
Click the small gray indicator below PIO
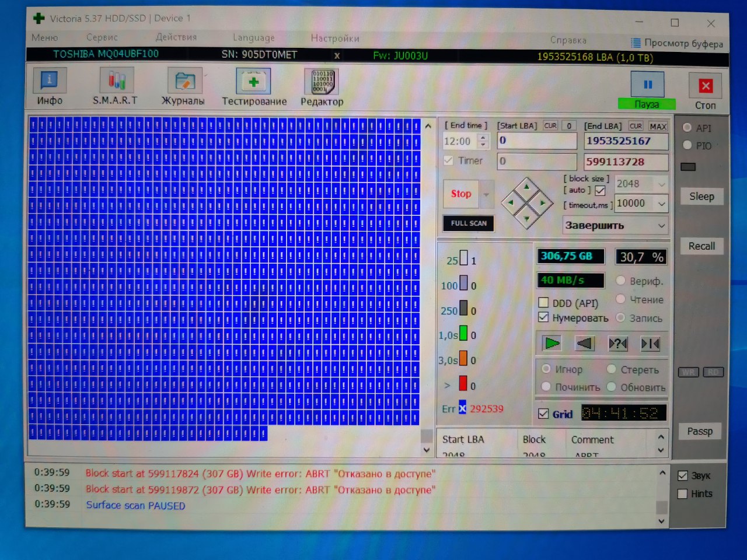[688, 167]
